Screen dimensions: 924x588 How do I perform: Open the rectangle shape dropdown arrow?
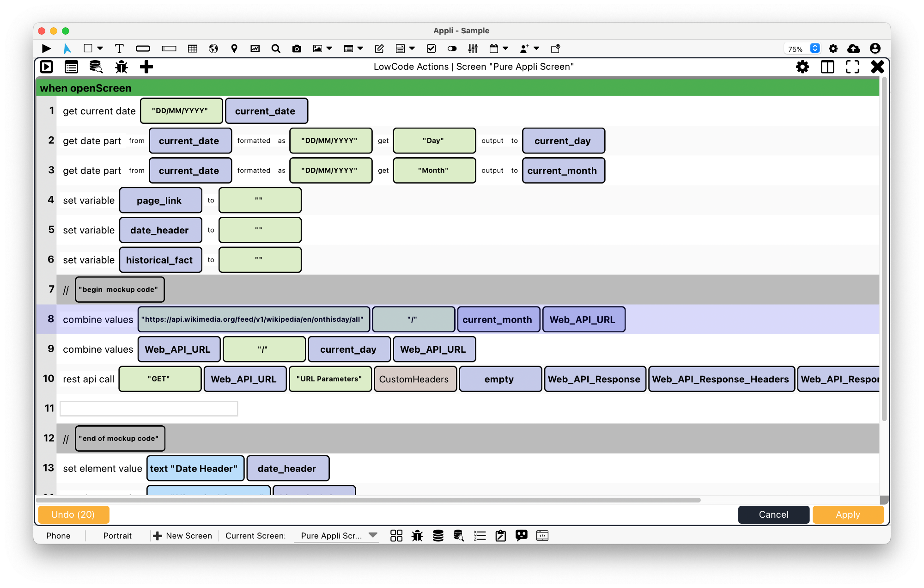click(x=100, y=49)
